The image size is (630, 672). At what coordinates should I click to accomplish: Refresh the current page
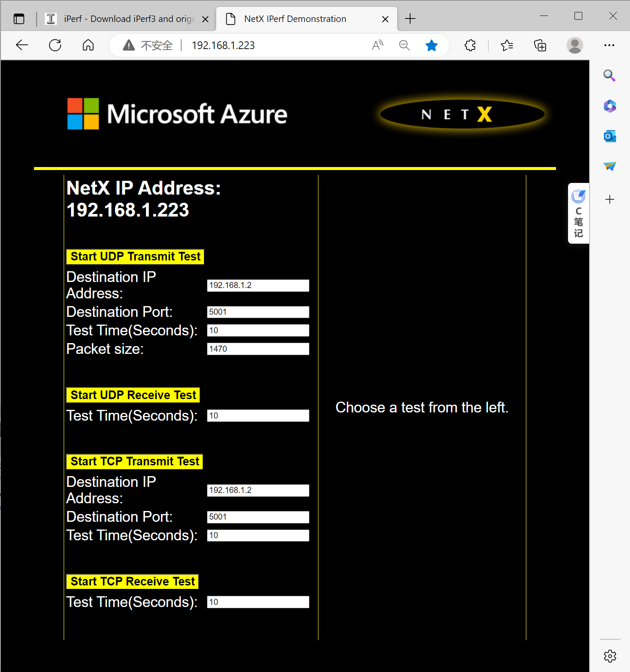55,45
